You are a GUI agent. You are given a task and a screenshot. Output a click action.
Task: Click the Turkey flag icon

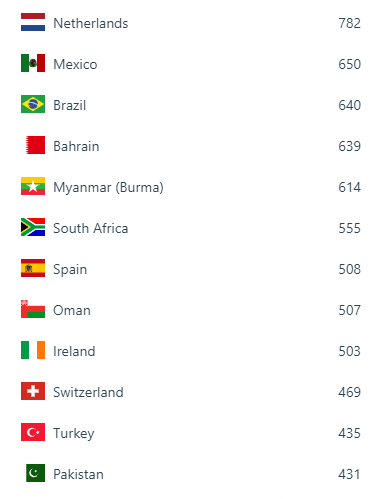(33, 432)
